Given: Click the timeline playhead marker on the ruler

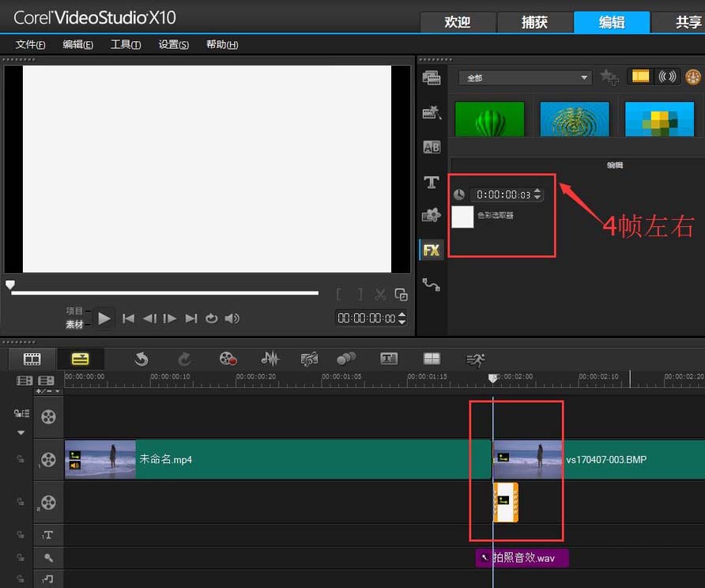Looking at the screenshot, I should (492, 379).
